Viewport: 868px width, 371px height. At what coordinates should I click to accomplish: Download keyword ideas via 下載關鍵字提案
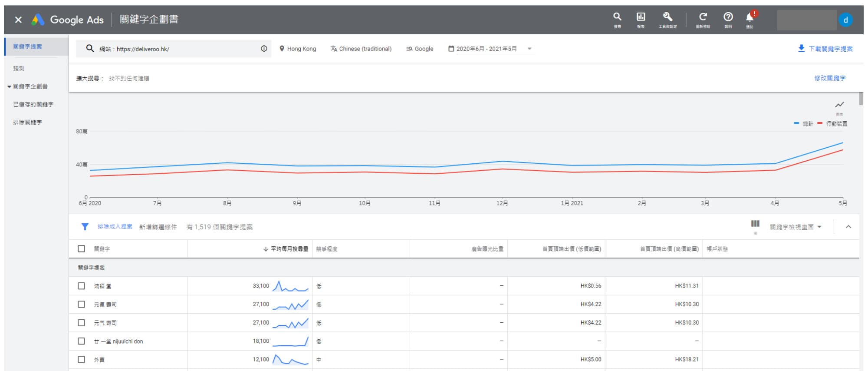(825, 49)
